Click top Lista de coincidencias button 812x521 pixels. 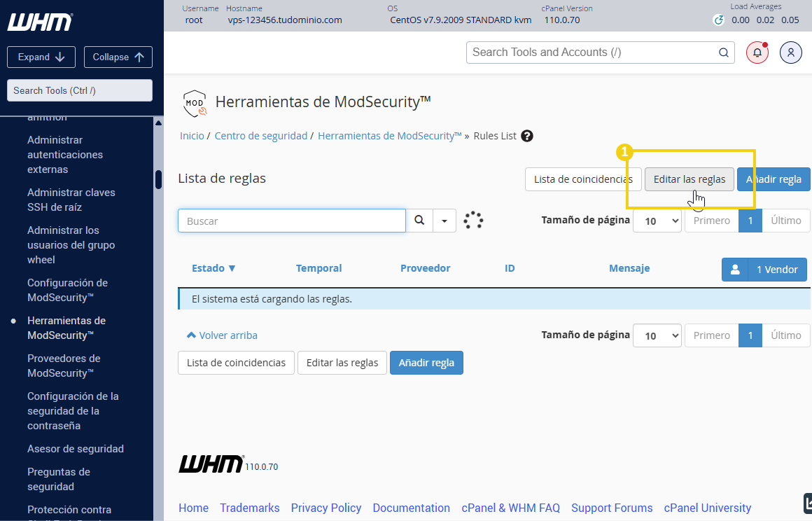[x=583, y=179]
